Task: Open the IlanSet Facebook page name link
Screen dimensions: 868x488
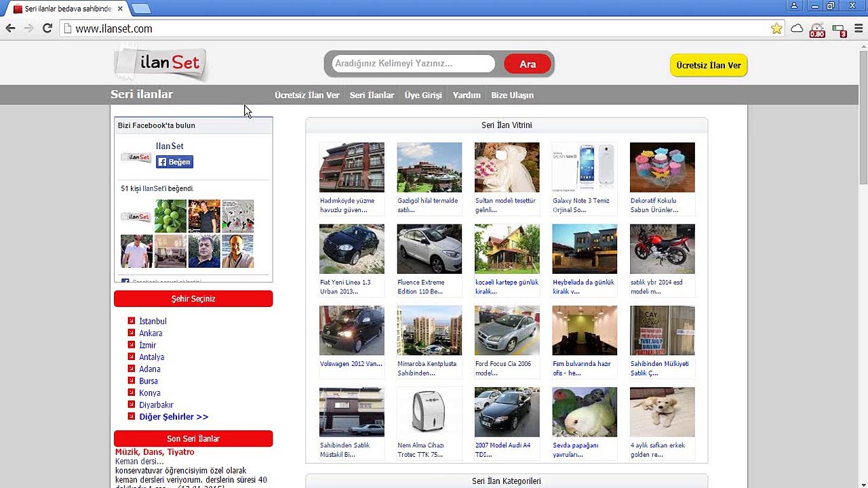Action: coord(170,146)
